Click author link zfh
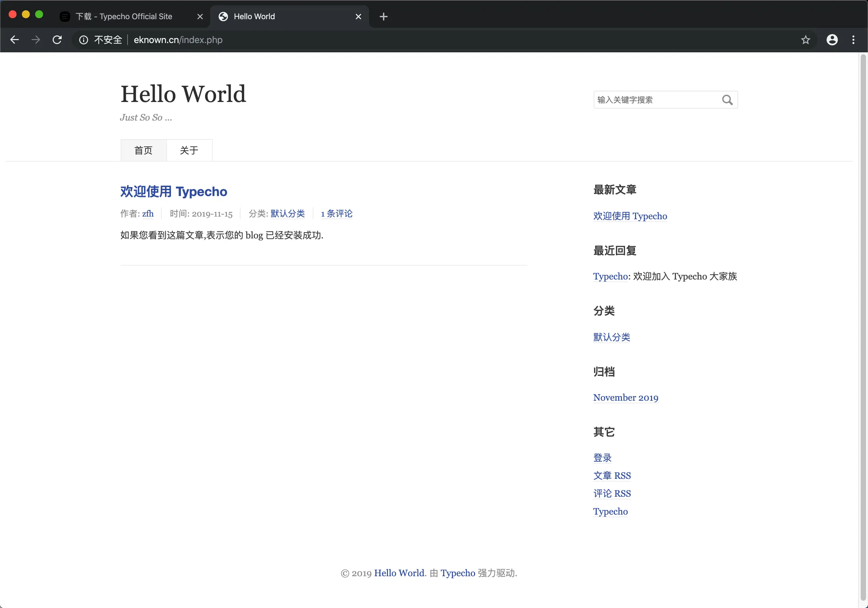Viewport: 868px width, 608px height. (x=148, y=214)
